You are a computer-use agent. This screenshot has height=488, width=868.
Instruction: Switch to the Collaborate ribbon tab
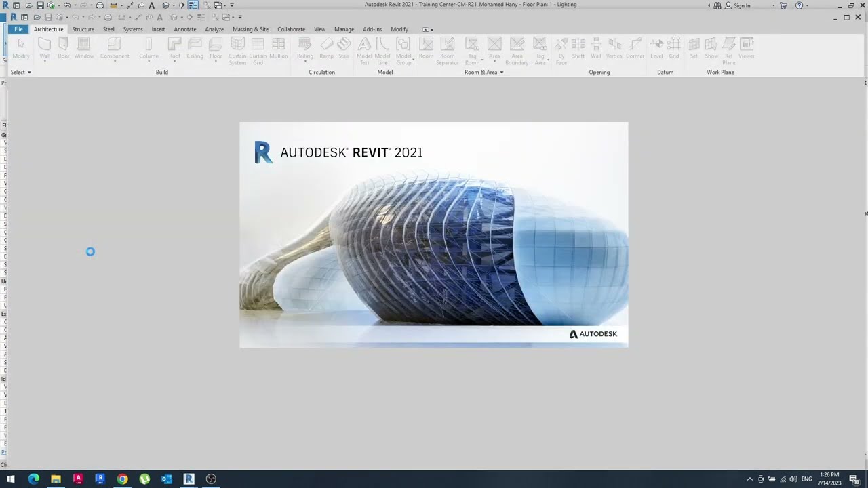(291, 29)
